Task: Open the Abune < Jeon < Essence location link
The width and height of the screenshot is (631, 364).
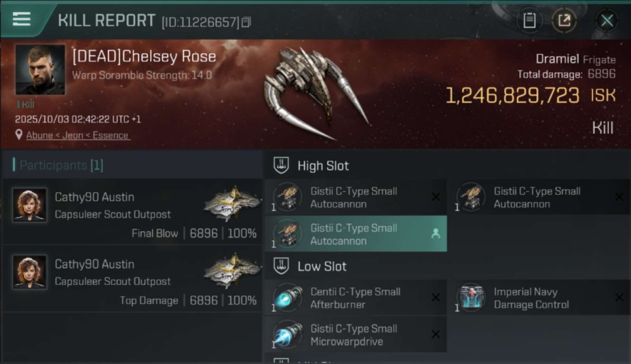Action: [x=78, y=135]
